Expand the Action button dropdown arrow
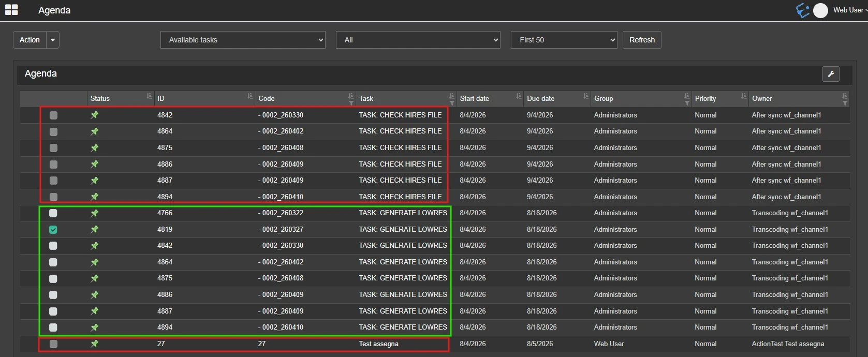Image resolution: width=868 pixels, height=357 pixels. 53,40
